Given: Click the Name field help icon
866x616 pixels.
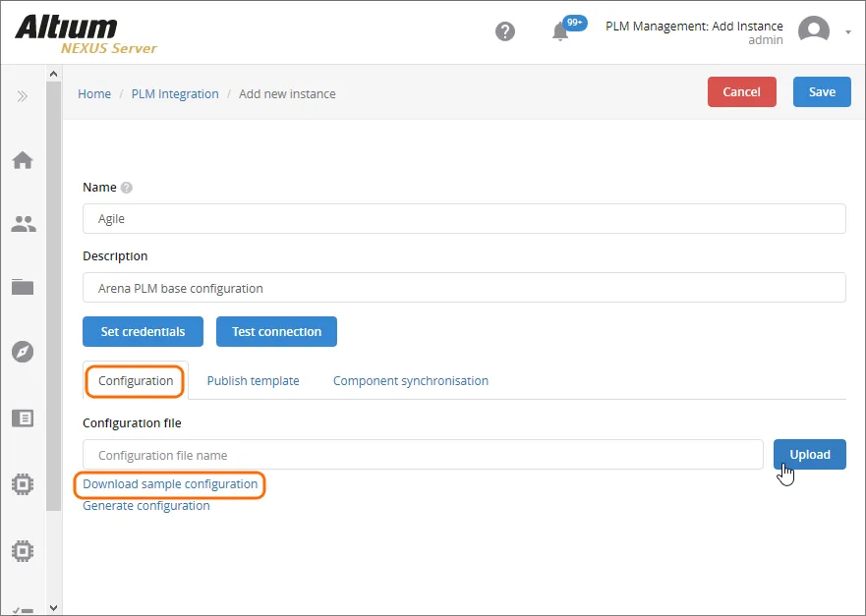Looking at the screenshot, I should tap(127, 188).
